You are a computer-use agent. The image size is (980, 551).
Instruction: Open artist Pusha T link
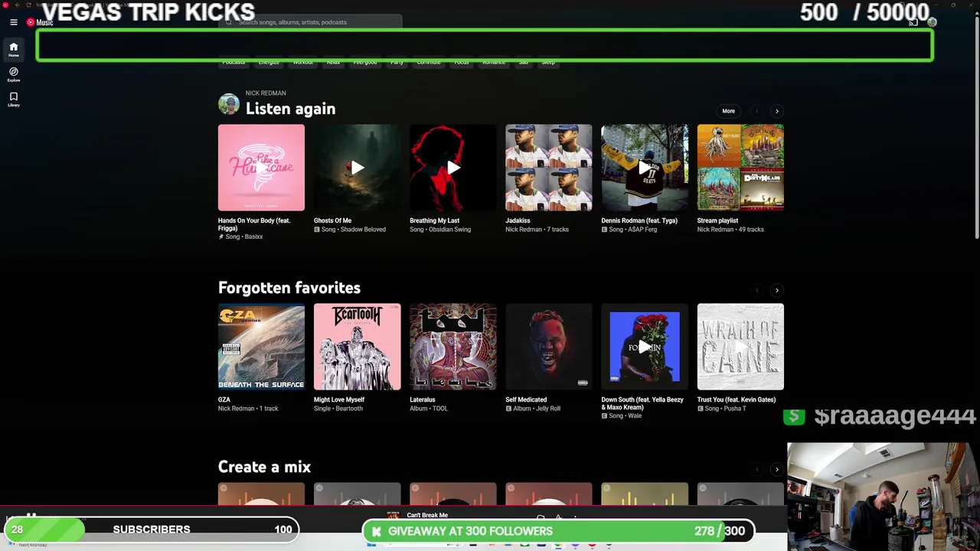[735, 409]
